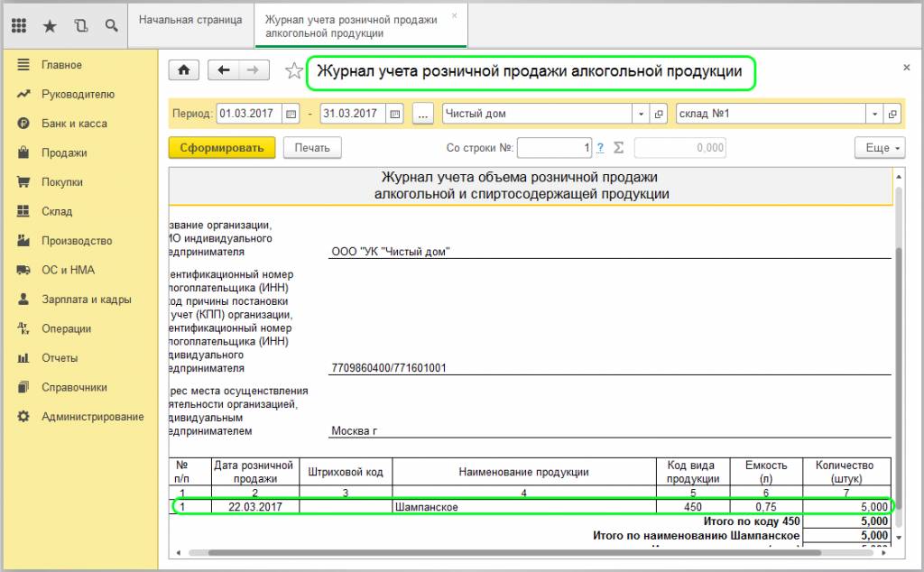The width and height of the screenshot is (924, 572).
Task: Expand warehouse dropdown склад №1
Action: tap(874, 114)
